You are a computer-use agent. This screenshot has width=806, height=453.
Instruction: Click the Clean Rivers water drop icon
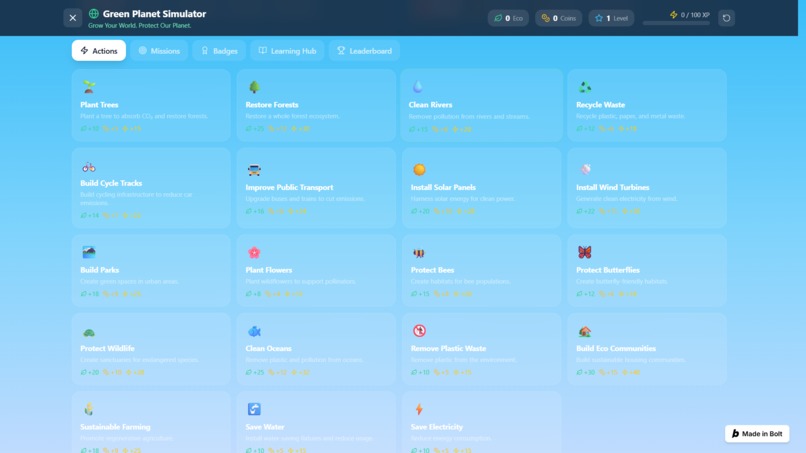click(417, 86)
